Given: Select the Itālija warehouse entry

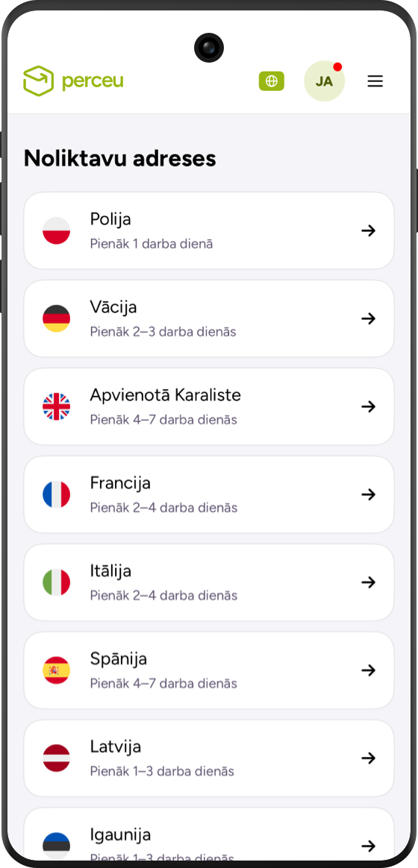Looking at the screenshot, I should pyautogui.click(x=209, y=582).
